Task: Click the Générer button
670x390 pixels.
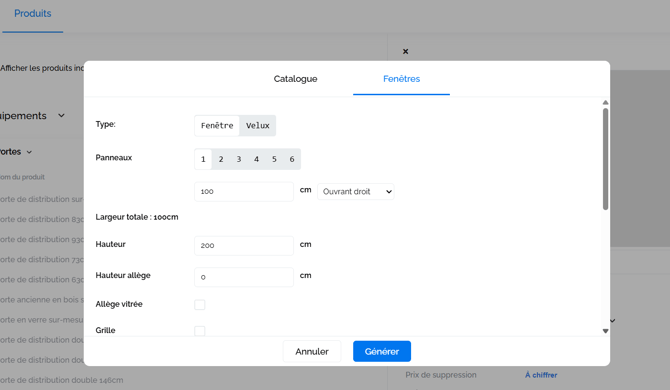Action: [382, 351]
